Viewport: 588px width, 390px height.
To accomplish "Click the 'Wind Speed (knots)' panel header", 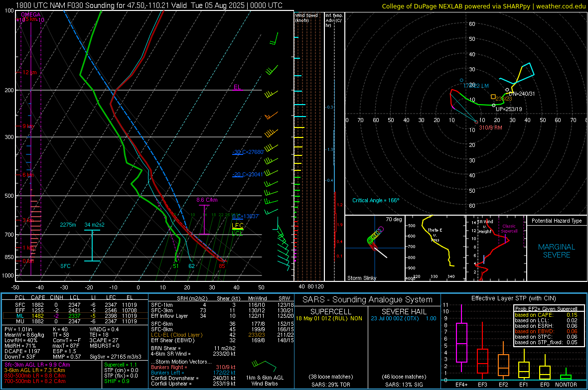I will pos(306,17).
